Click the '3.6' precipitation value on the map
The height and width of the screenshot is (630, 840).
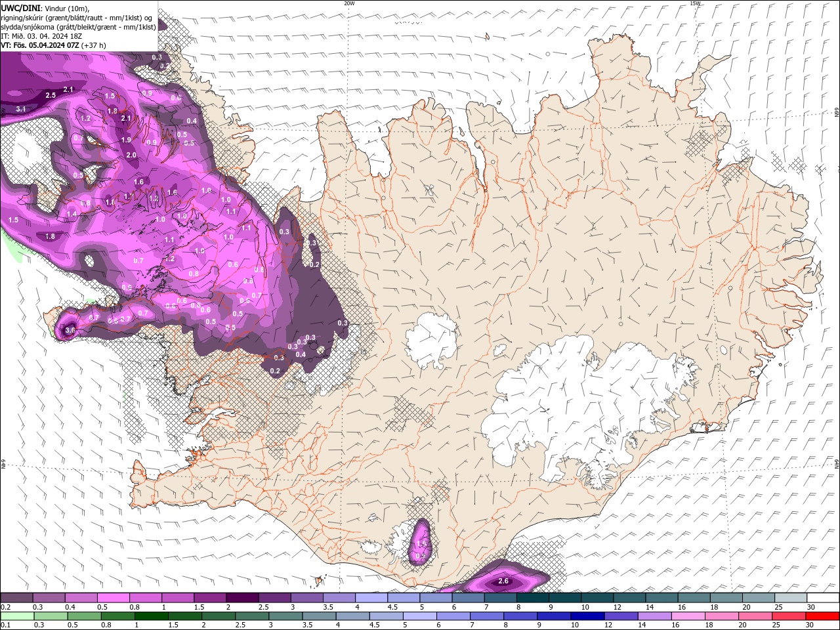pos(70,330)
